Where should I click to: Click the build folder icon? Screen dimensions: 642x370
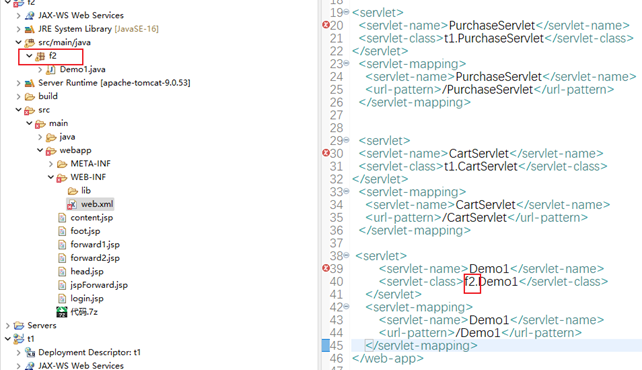29,97
